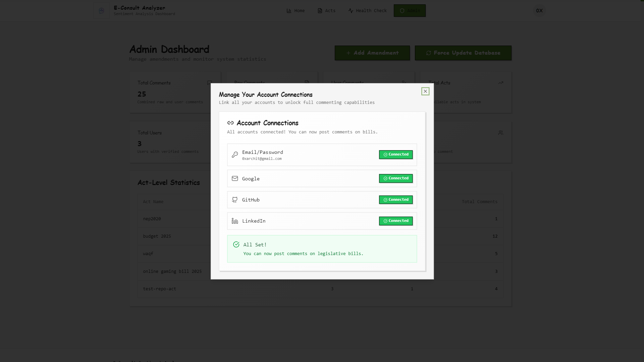Click the users icon on the right stat card

point(500,132)
